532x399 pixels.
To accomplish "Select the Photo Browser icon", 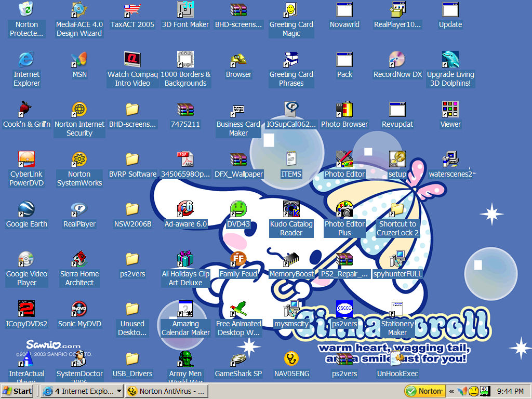I will 344,109.
